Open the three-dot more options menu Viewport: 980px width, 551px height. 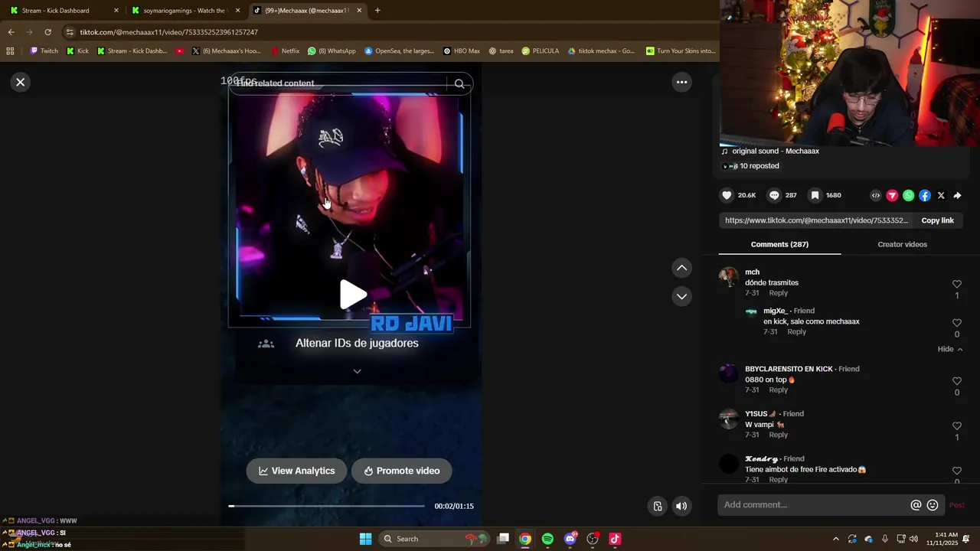click(681, 82)
